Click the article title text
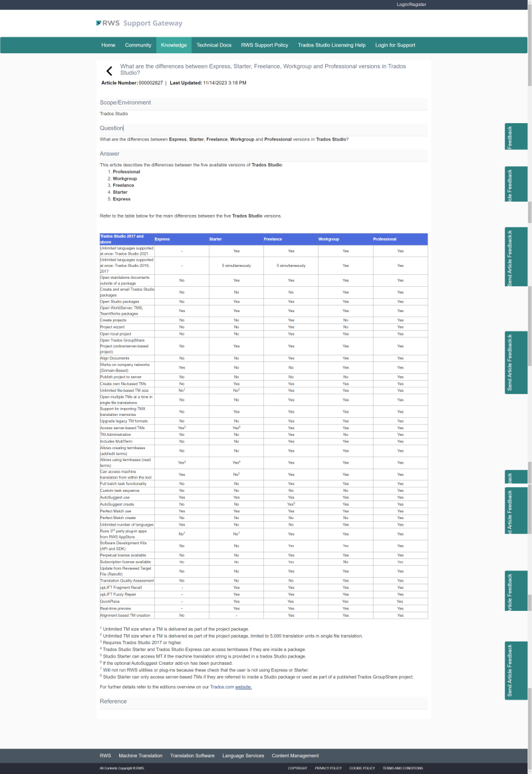The image size is (532, 774). (x=263, y=69)
